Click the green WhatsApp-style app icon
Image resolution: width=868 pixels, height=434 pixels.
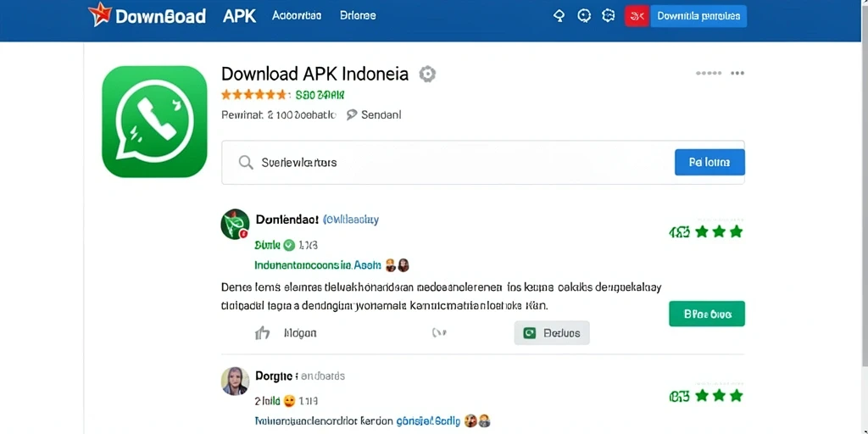point(154,121)
